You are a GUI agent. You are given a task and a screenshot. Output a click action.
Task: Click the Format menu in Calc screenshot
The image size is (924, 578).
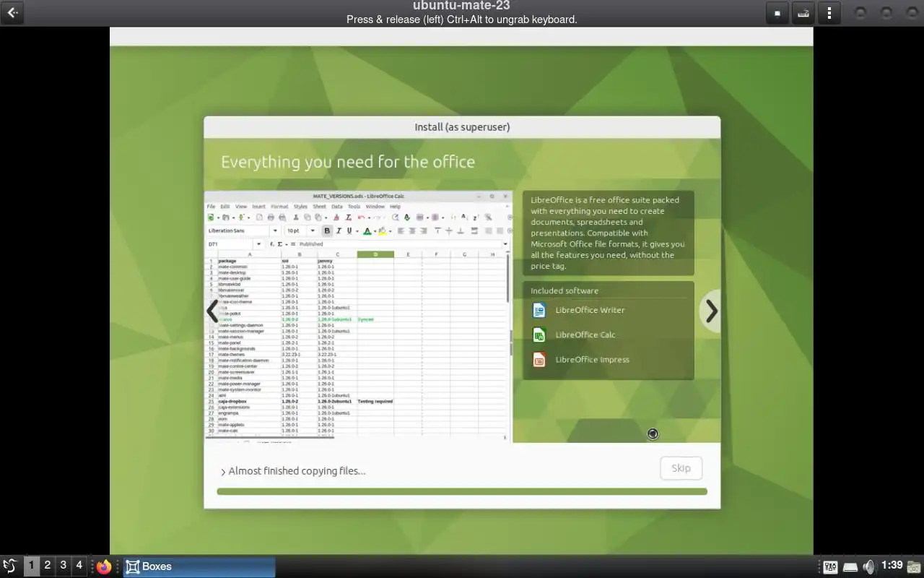coord(279,207)
